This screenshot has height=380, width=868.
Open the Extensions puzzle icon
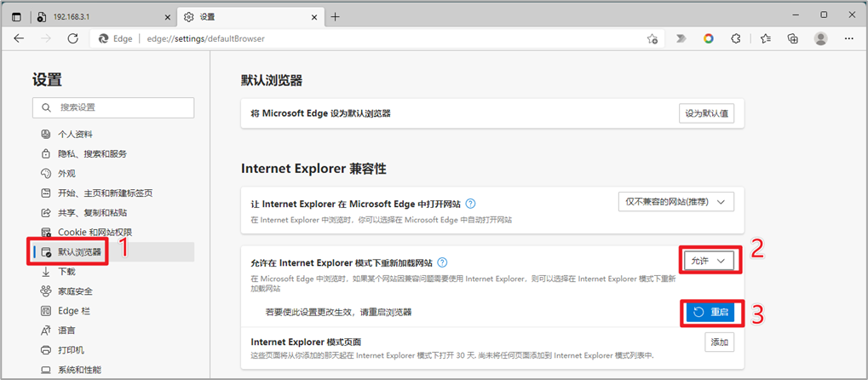736,38
